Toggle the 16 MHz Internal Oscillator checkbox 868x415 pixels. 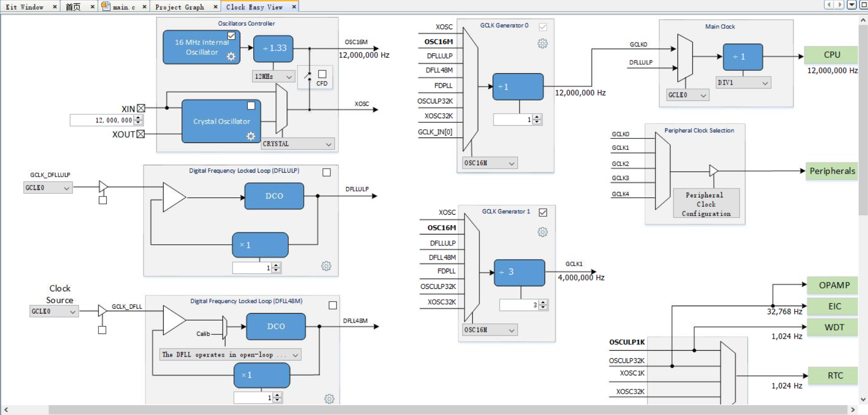tap(231, 36)
